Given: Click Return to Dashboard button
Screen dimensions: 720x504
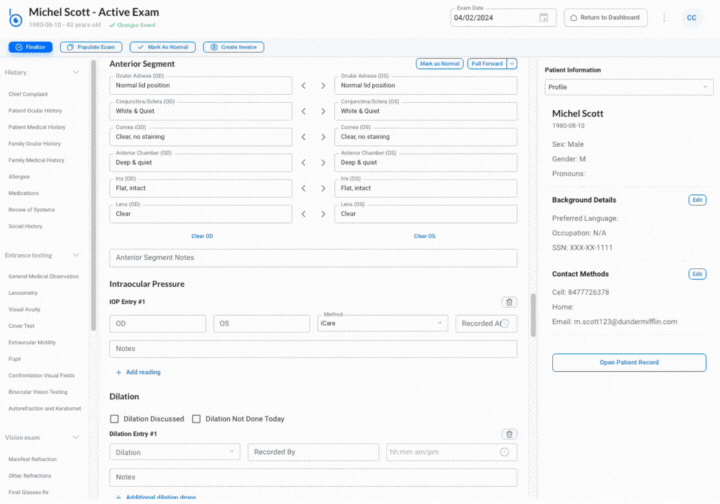Looking at the screenshot, I should coord(606,18).
